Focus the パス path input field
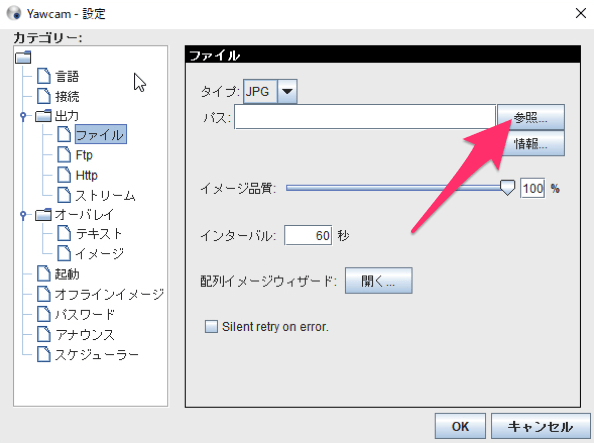The image size is (594, 443). (x=365, y=117)
